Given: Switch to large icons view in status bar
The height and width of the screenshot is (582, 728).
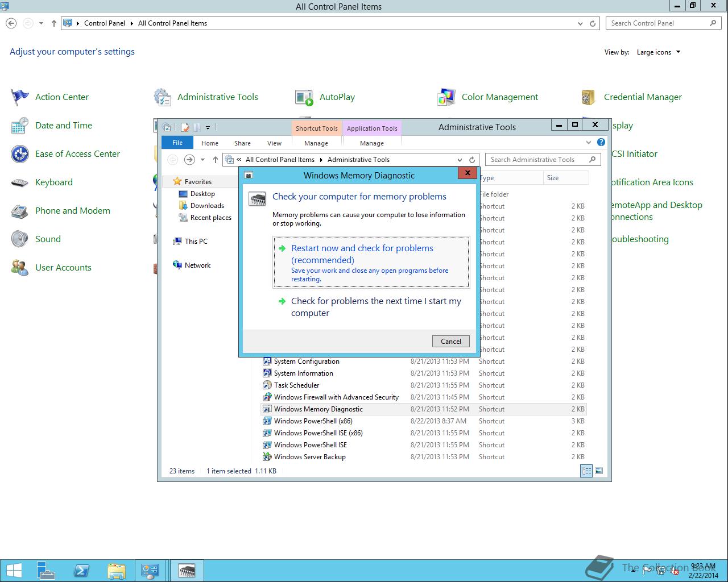Looking at the screenshot, I should 598,471.
